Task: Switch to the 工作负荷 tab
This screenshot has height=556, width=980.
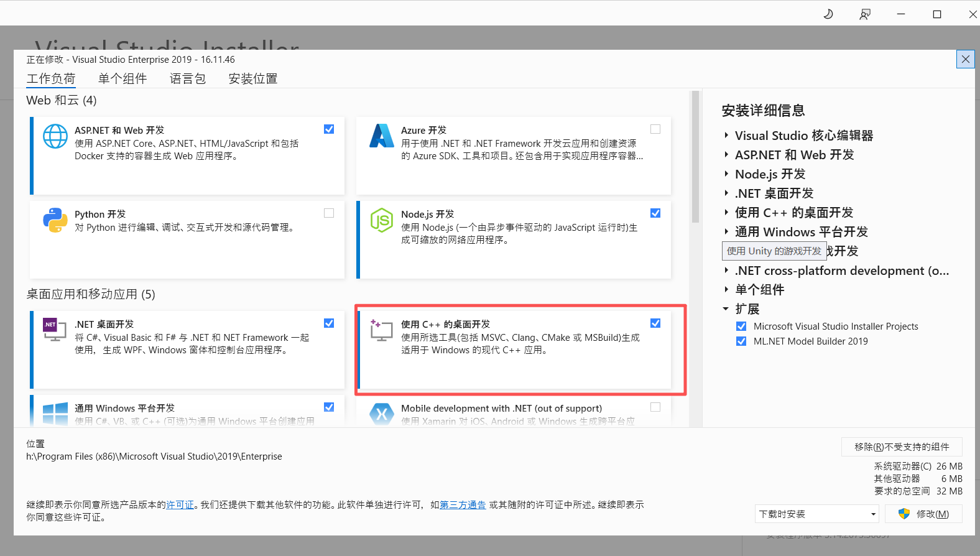Action: coord(51,79)
